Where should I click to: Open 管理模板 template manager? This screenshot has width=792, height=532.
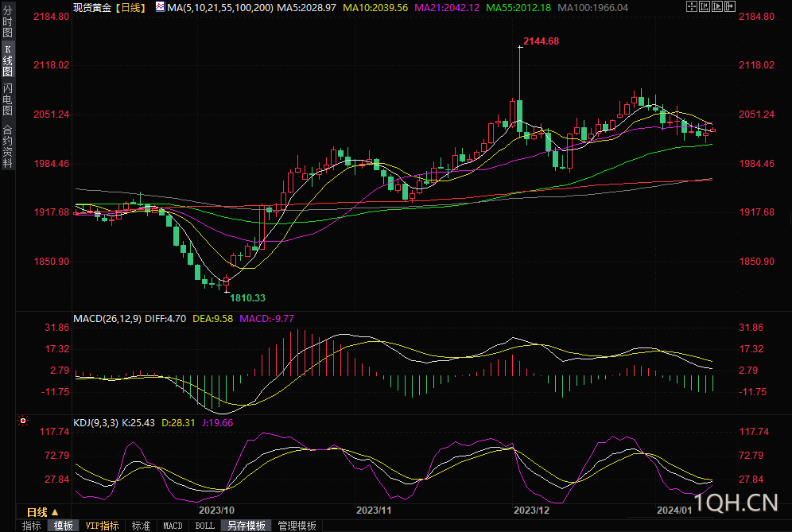pyautogui.click(x=297, y=526)
